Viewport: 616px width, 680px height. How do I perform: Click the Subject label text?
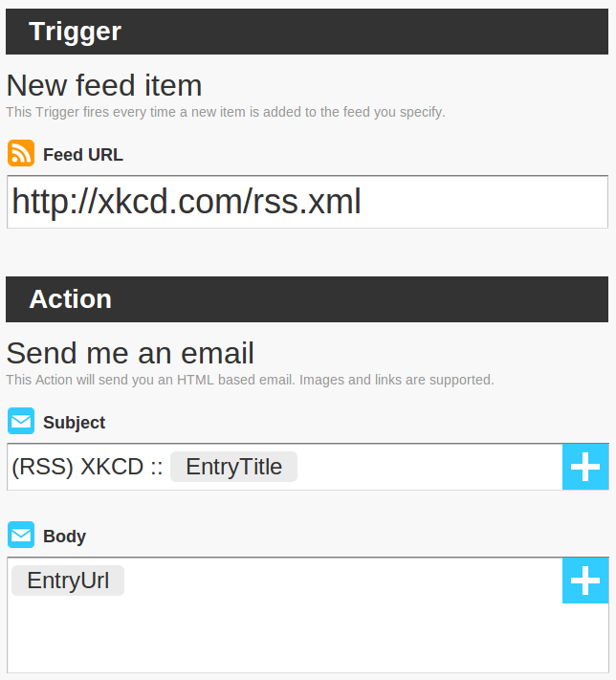tap(75, 423)
